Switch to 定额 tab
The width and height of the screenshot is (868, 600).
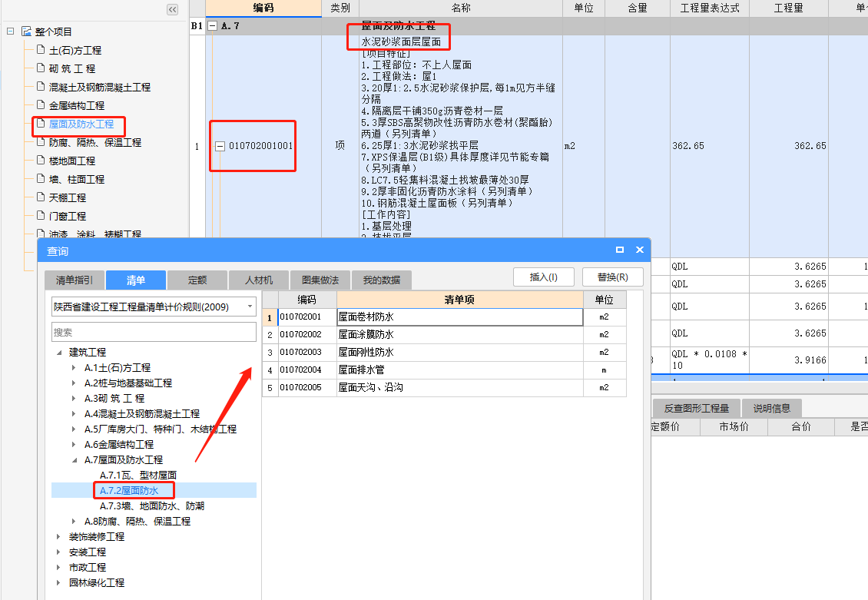pyautogui.click(x=197, y=280)
